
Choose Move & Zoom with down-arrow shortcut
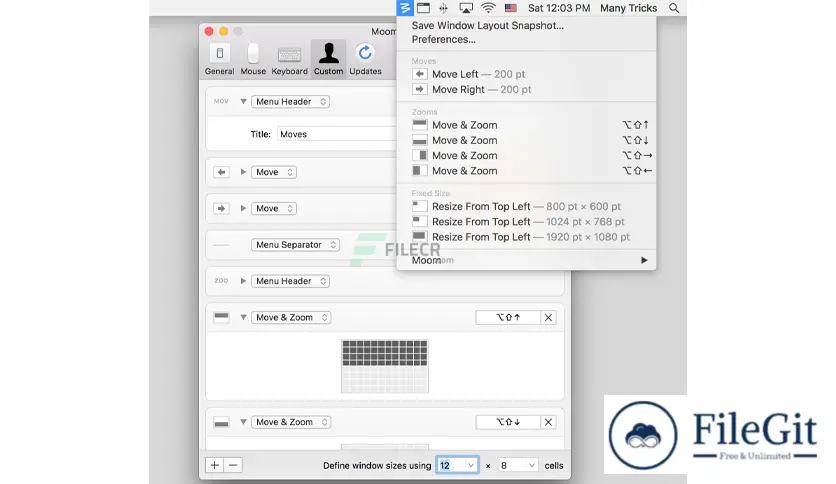click(526, 140)
